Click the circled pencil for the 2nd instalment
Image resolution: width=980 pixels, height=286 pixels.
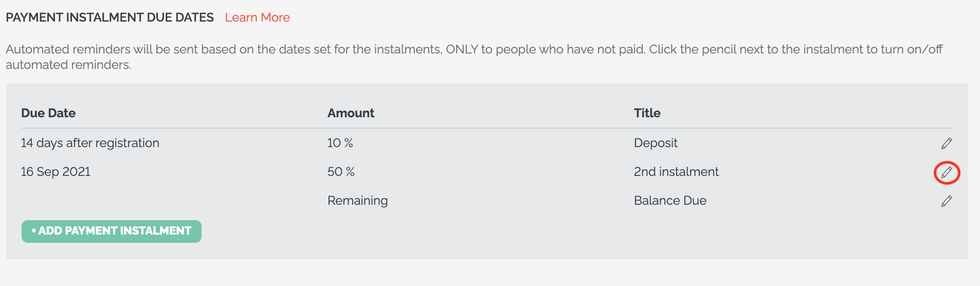click(x=947, y=172)
